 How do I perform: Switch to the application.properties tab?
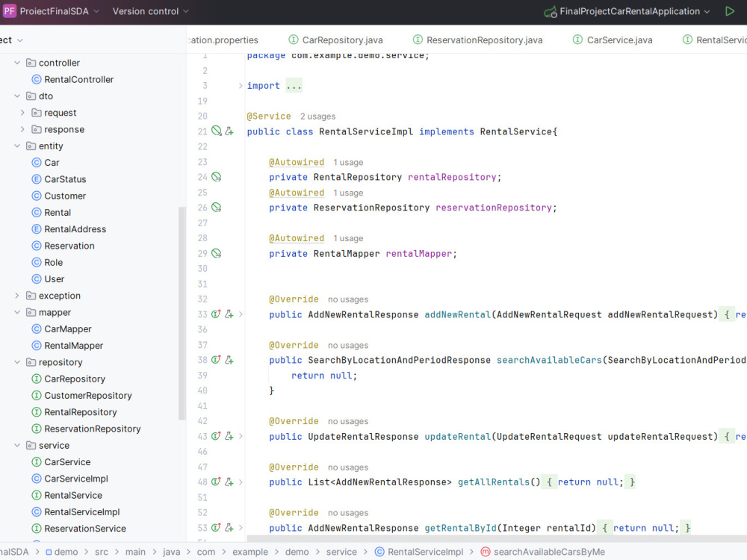point(223,40)
